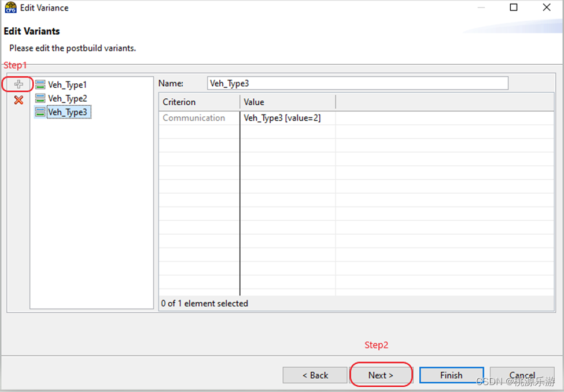
Task: Click the Finish button
Action: (451, 375)
